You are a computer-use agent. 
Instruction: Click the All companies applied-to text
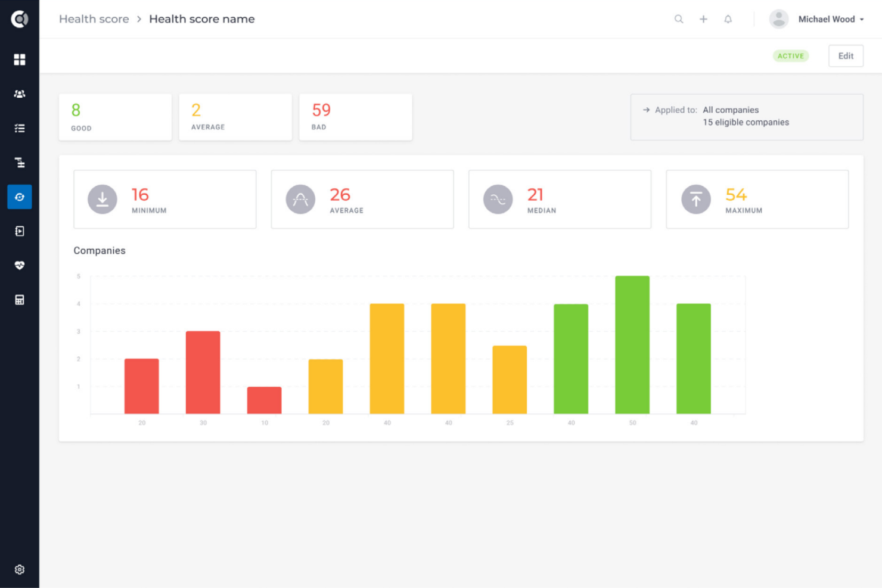731,110
